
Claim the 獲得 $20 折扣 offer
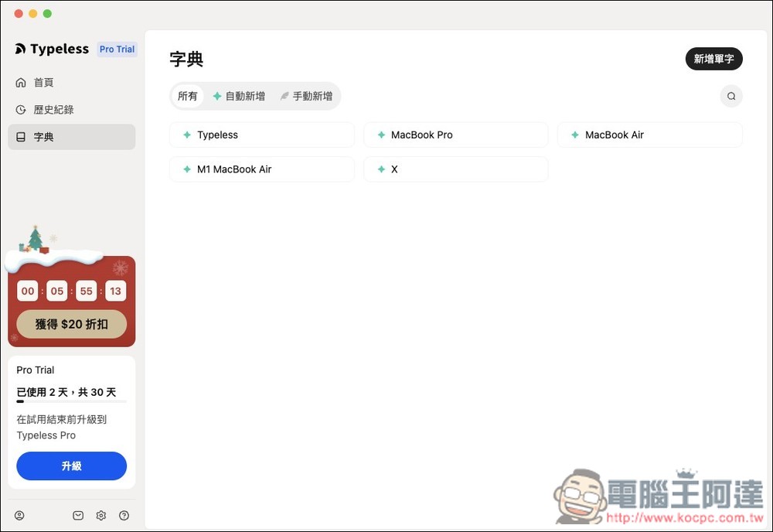tap(71, 324)
